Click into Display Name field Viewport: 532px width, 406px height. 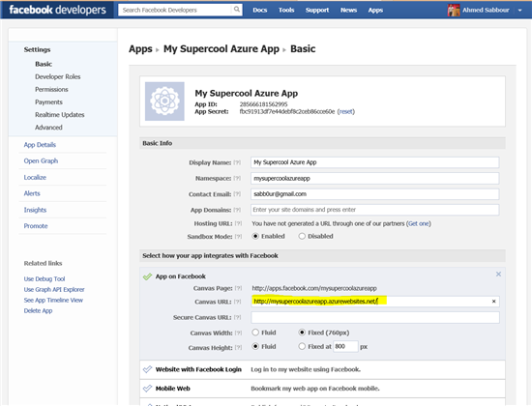pyautogui.click(x=375, y=162)
